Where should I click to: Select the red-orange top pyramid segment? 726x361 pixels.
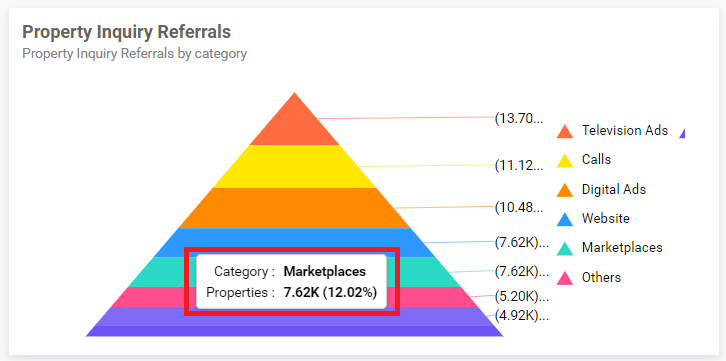294,126
